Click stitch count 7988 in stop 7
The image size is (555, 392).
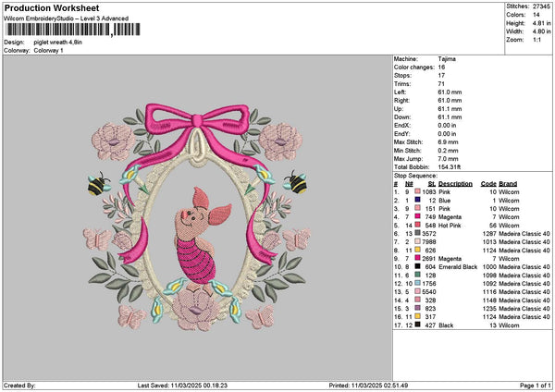[429, 242]
